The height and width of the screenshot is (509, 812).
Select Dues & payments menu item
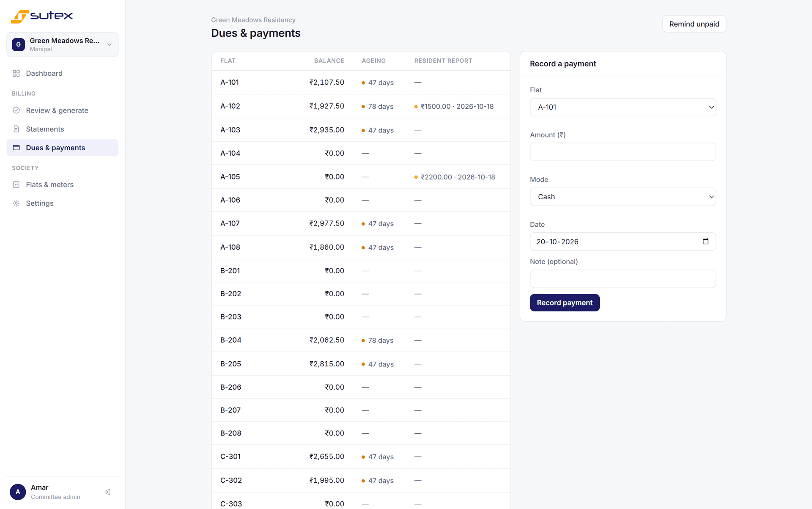click(x=63, y=148)
